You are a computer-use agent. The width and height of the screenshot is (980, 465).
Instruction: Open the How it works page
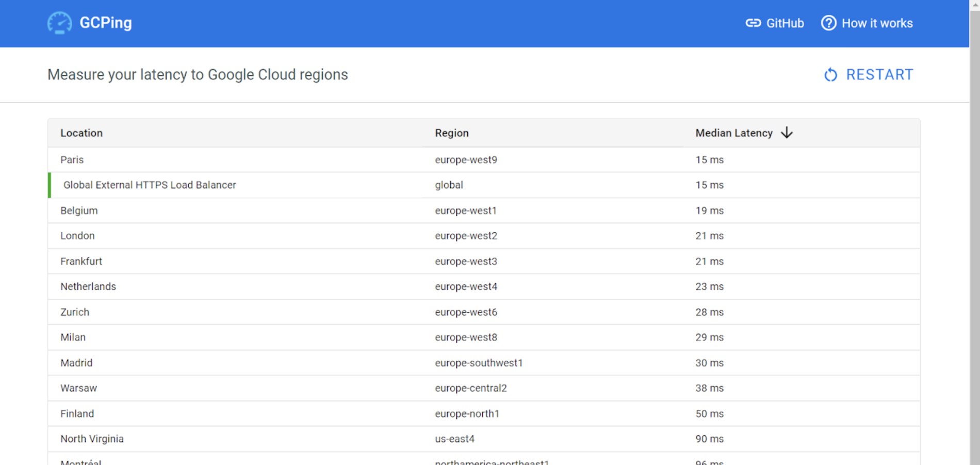(867, 23)
